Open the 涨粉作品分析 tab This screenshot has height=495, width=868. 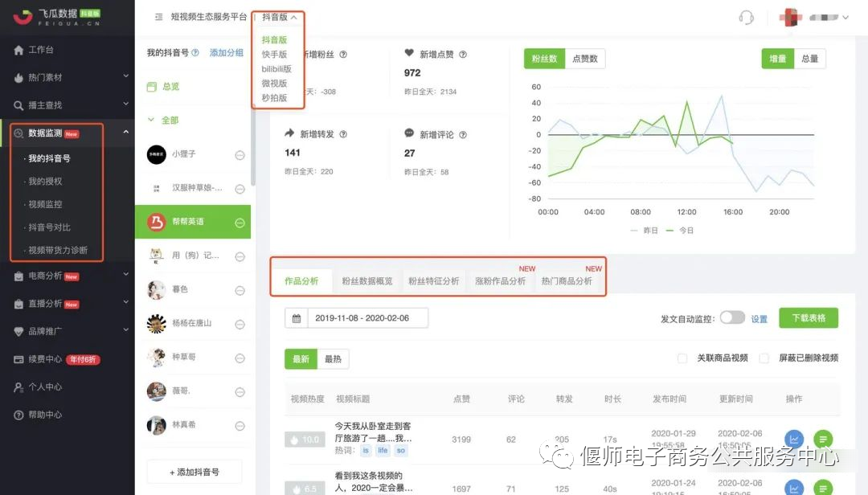[x=500, y=280]
